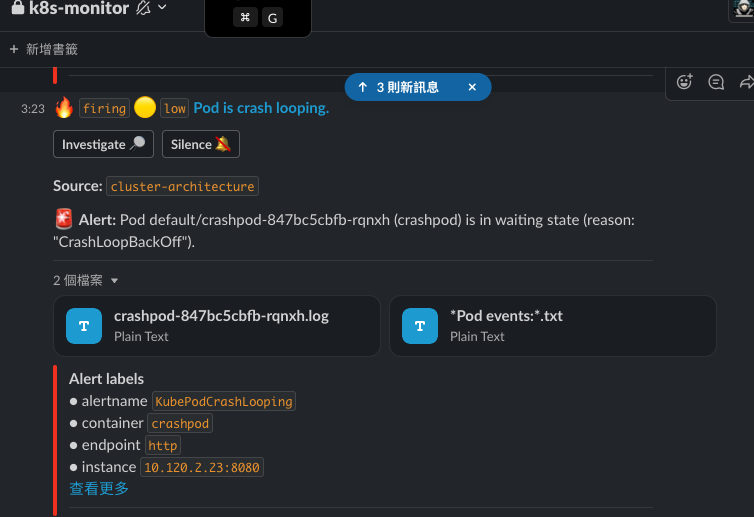Open the Pod is crash looping link

(261, 108)
